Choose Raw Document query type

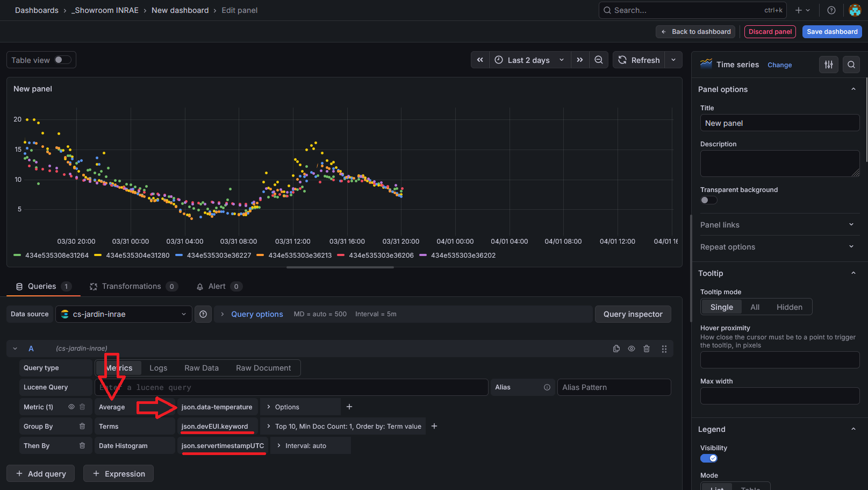263,368
